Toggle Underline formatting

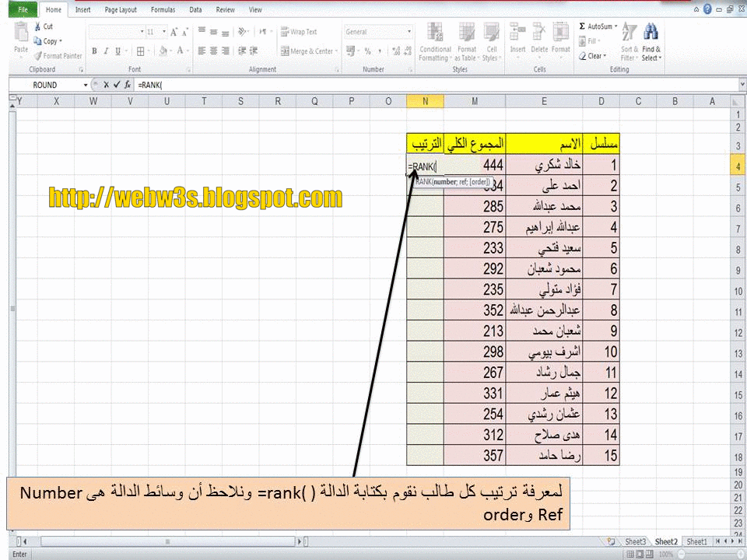[117, 51]
